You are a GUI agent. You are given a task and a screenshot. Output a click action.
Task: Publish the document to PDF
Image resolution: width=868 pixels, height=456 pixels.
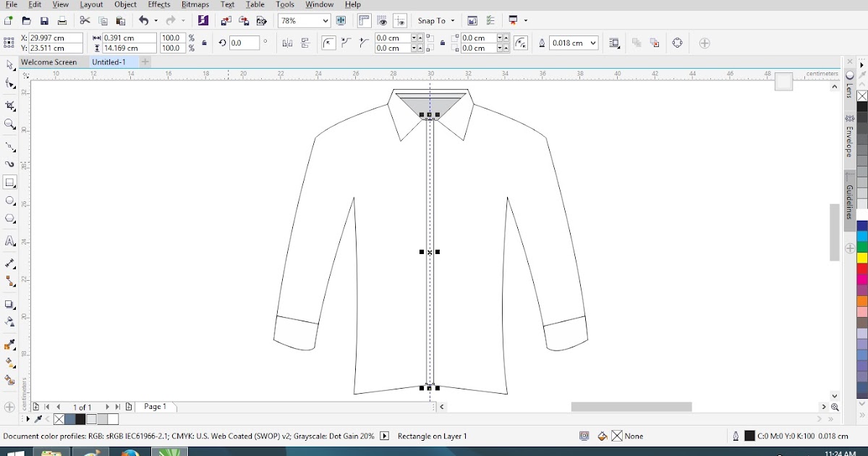click(x=263, y=20)
